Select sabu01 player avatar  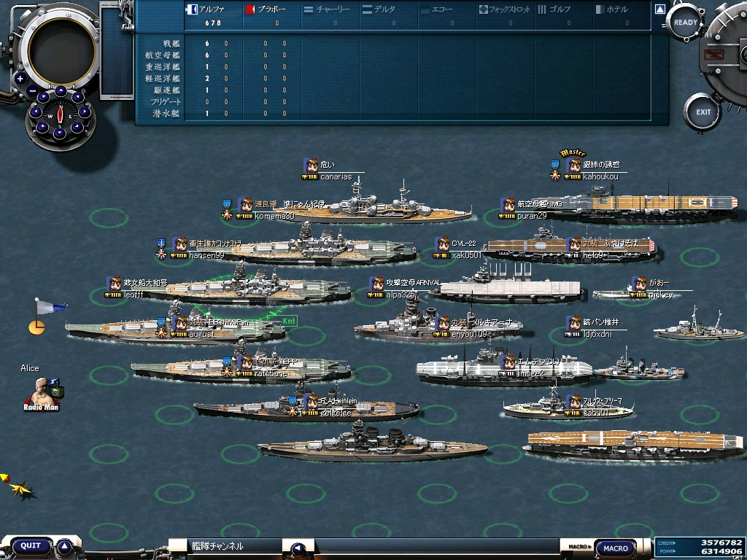point(574,402)
